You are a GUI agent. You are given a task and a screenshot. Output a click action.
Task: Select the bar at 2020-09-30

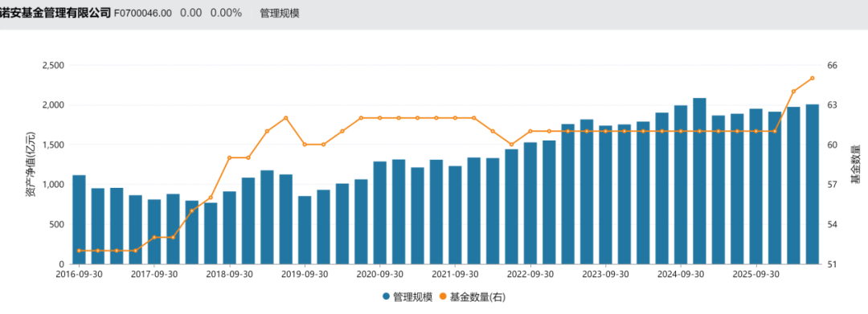pyautogui.click(x=379, y=213)
